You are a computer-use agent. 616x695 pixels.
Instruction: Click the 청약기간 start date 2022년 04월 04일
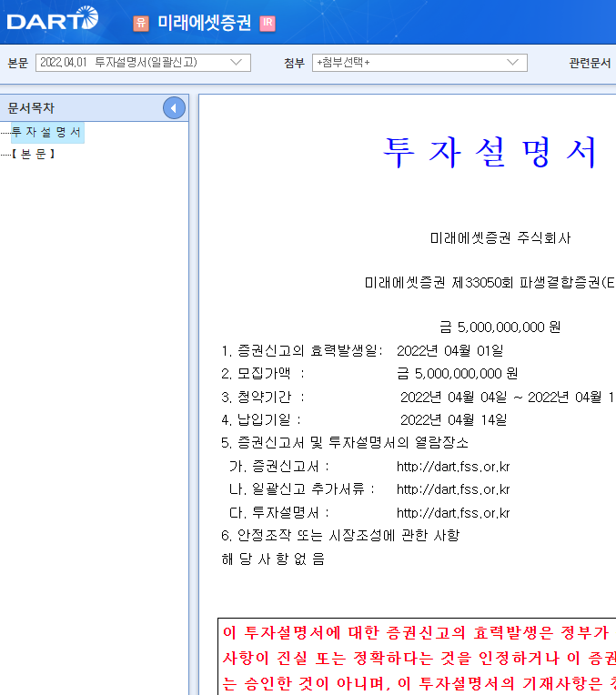pos(453,398)
